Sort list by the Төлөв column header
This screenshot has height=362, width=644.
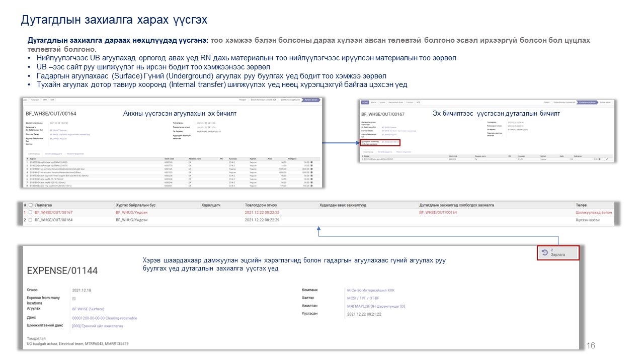pos(581,205)
